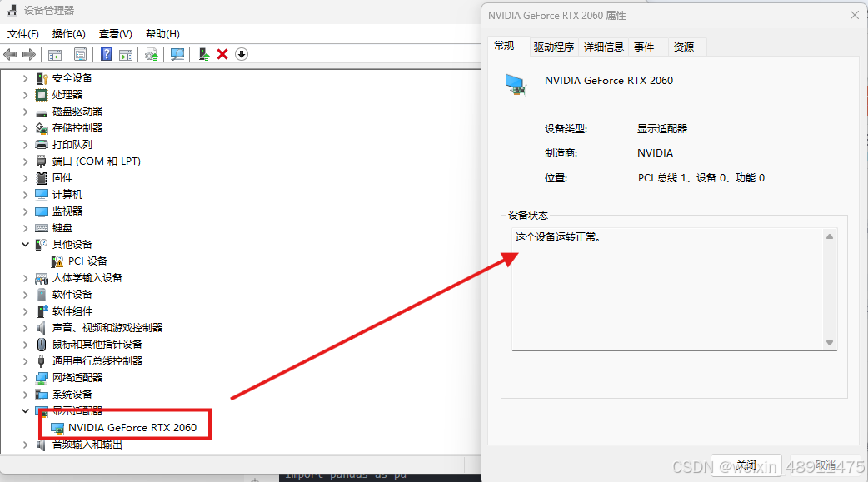Open the 操作(A) menu
868x482 pixels.
pos(68,34)
